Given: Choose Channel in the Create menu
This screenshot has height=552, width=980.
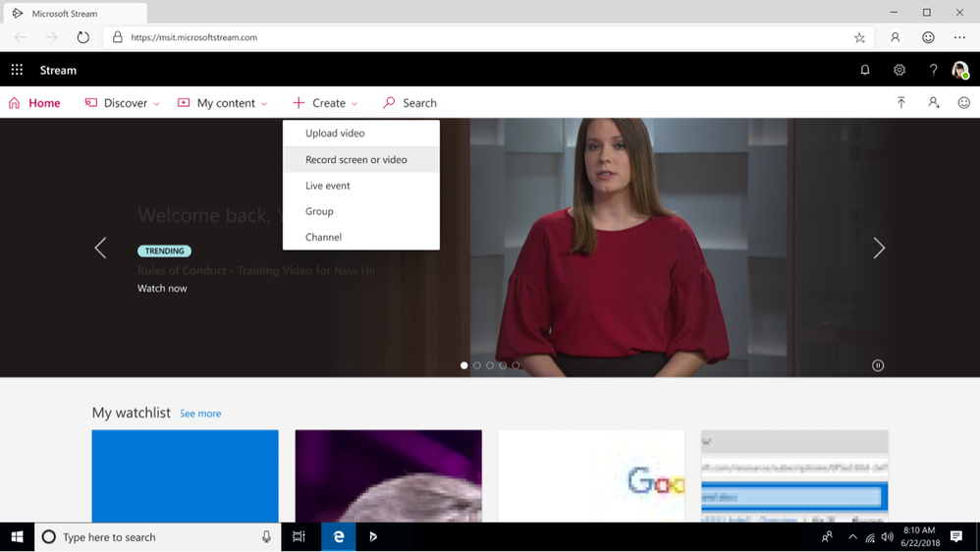Looking at the screenshot, I should pyautogui.click(x=361, y=237).
